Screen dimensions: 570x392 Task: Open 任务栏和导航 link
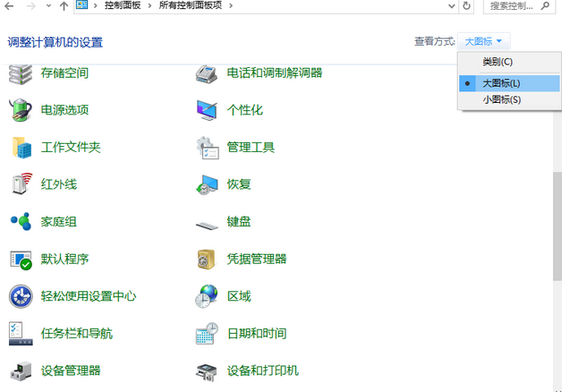point(77,334)
